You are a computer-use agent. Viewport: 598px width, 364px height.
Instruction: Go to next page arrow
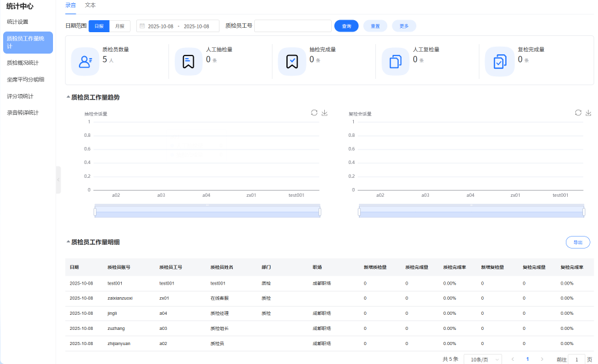pyautogui.click(x=542, y=359)
